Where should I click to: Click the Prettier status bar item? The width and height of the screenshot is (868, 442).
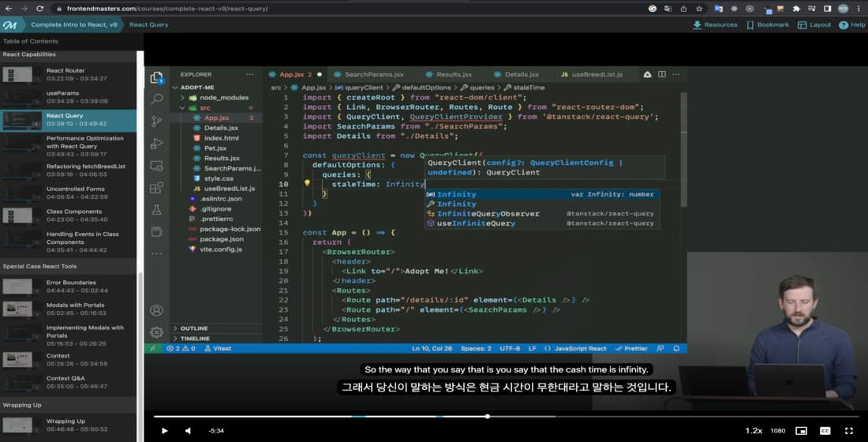pos(631,348)
